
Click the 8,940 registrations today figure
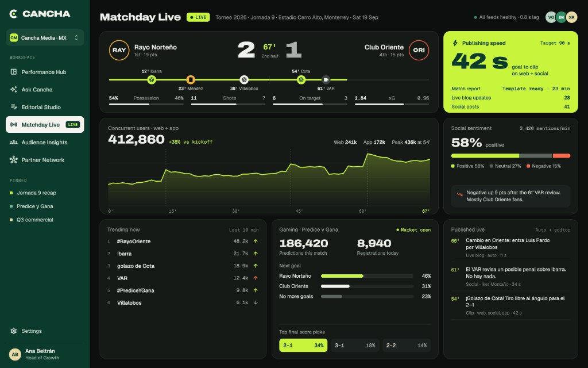point(374,243)
